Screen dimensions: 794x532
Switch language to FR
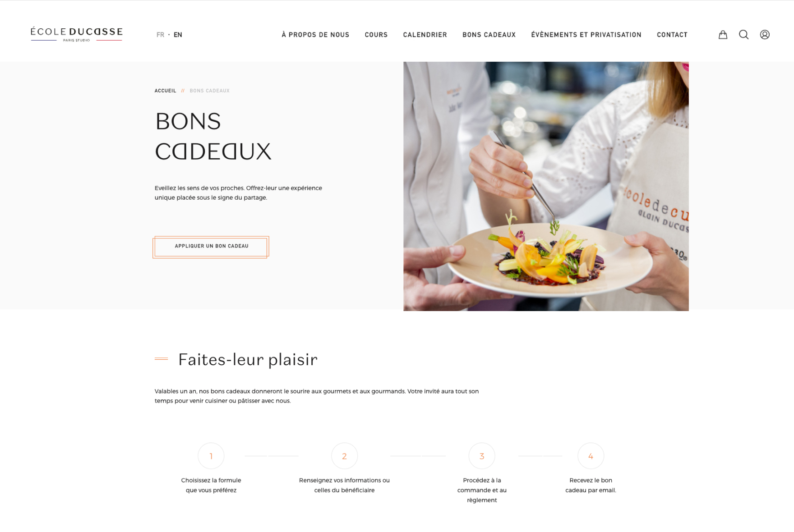click(160, 35)
